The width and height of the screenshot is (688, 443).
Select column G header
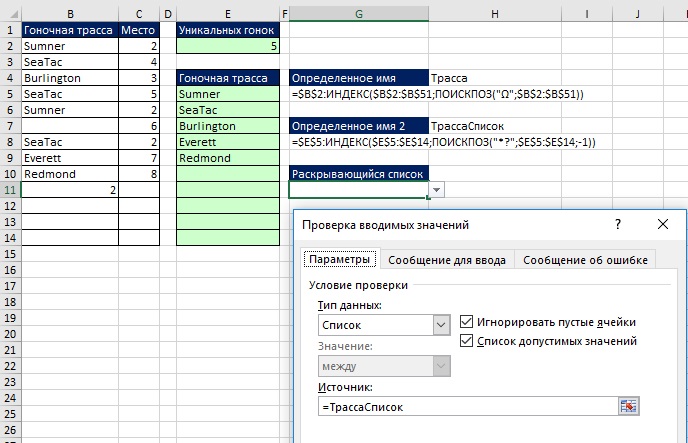coord(358,13)
